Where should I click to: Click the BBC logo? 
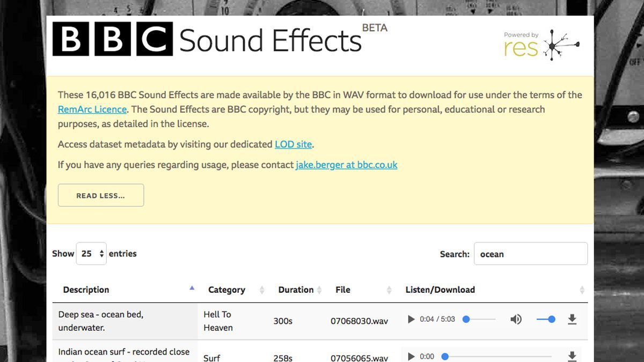coord(113,39)
